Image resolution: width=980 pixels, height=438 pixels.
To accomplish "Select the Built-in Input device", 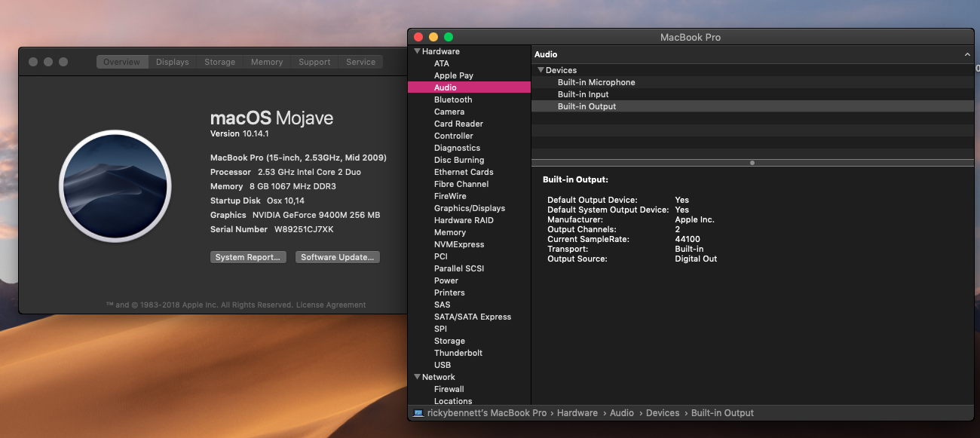I will (x=583, y=94).
